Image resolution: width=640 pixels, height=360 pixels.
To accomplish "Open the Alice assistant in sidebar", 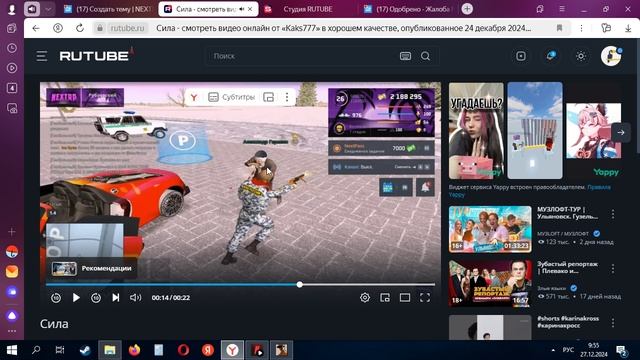I will click(x=12, y=316).
